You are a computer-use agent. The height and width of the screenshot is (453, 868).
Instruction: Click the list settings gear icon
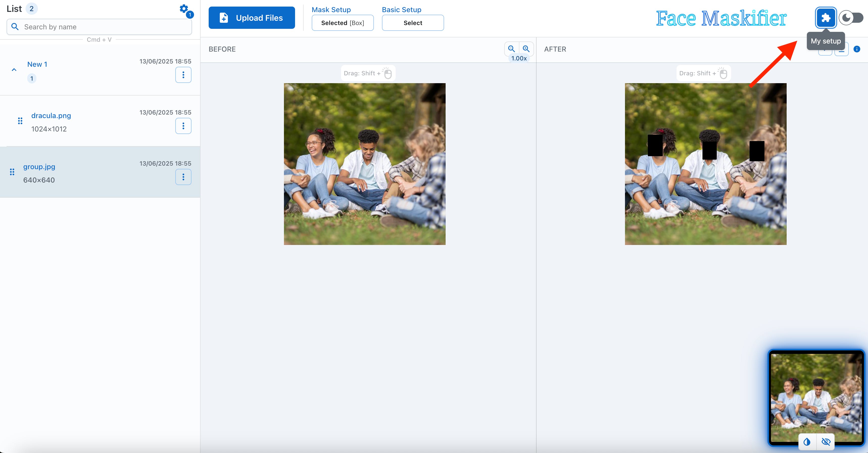pos(184,9)
